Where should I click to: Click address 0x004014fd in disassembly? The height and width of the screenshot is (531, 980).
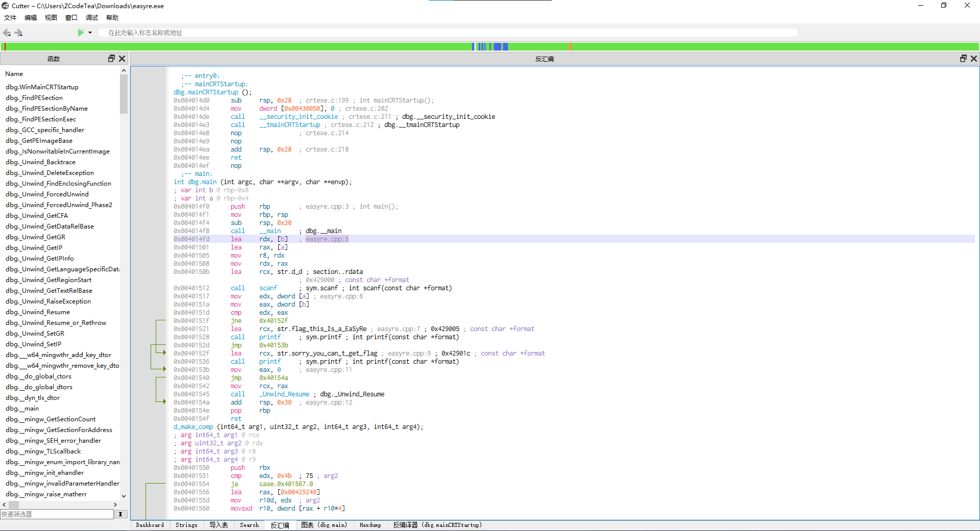(191, 239)
